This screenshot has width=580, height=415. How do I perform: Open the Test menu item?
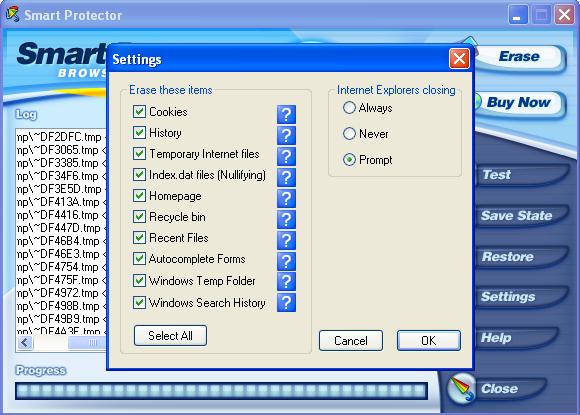pos(521,175)
